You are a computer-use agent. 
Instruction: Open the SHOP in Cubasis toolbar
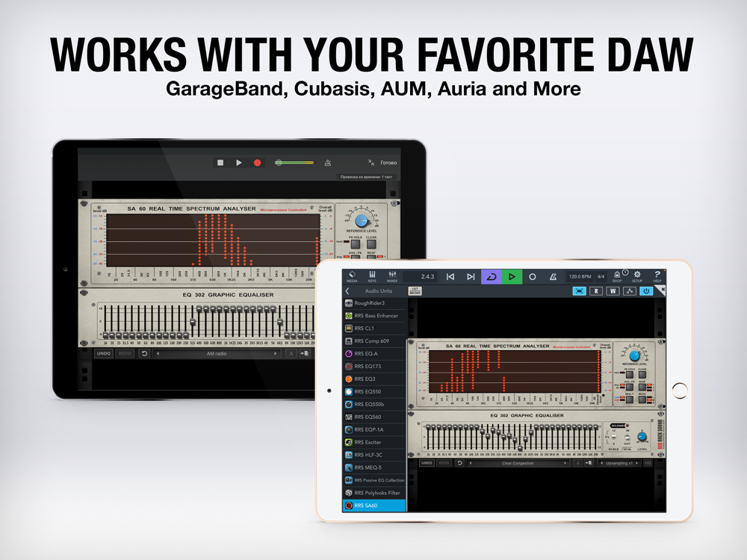pyautogui.click(x=617, y=276)
